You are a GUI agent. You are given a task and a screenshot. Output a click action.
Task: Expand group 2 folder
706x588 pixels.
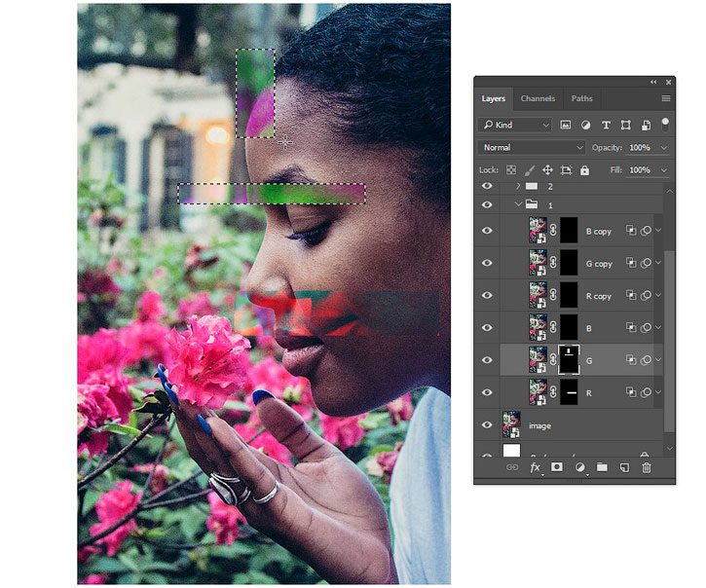(518, 186)
